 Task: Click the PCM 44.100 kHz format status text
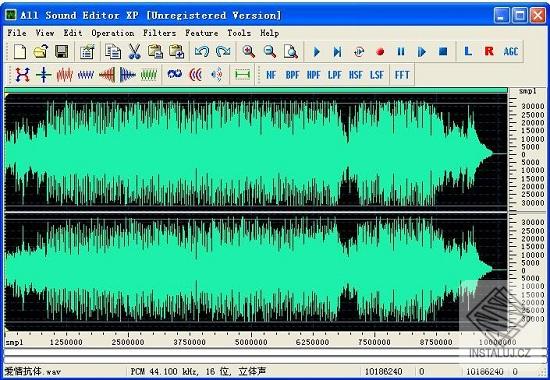tap(198, 371)
